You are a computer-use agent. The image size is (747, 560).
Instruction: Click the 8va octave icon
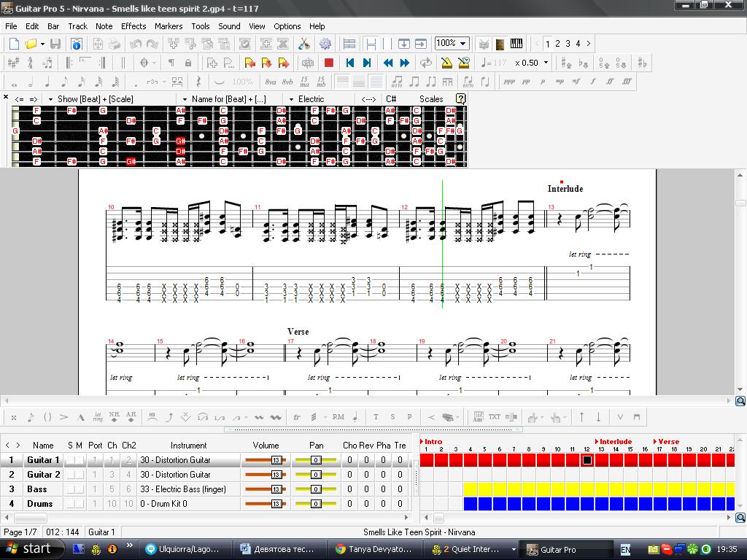(x=271, y=82)
